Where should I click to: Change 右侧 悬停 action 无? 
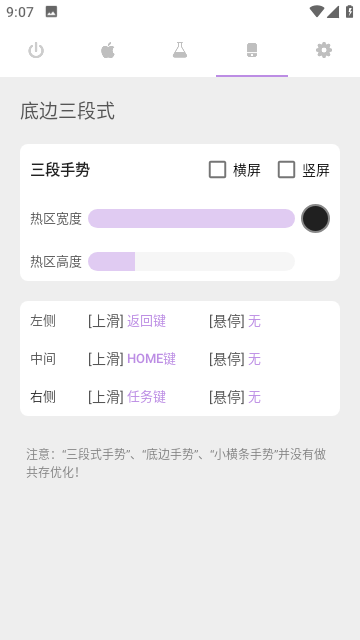click(254, 397)
